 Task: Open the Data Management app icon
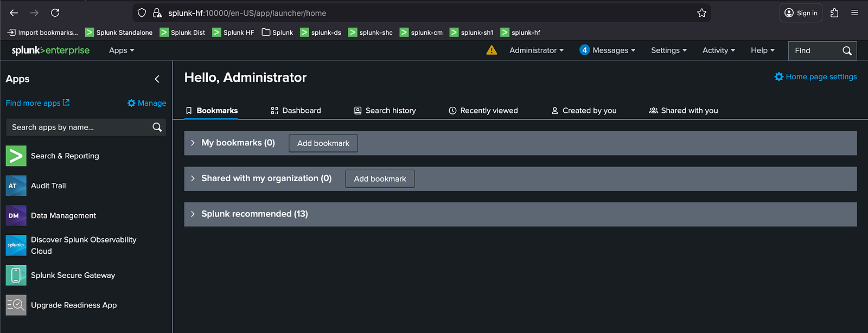pyautogui.click(x=16, y=216)
